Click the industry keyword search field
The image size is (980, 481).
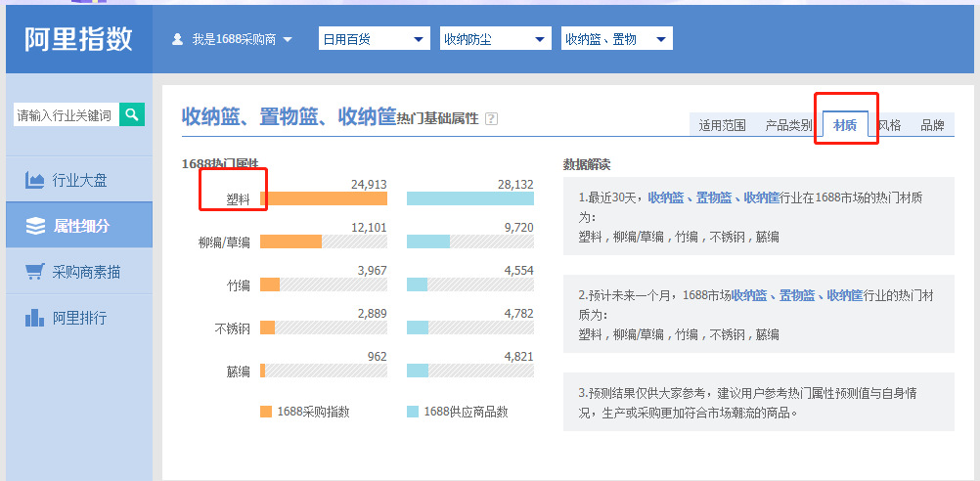[x=67, y=115]
